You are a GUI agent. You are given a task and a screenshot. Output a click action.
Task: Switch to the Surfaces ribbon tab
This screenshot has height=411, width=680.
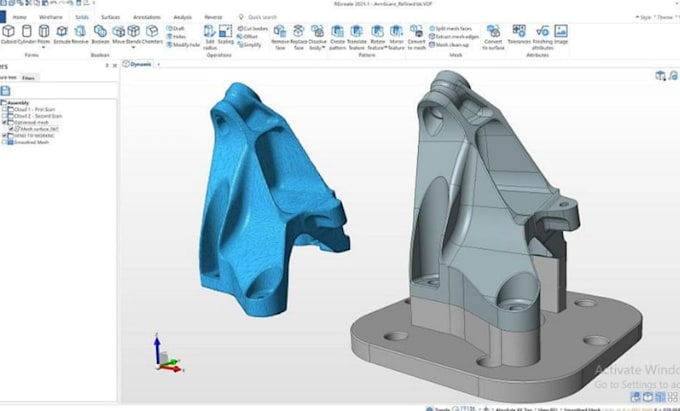tap(110, 17)
